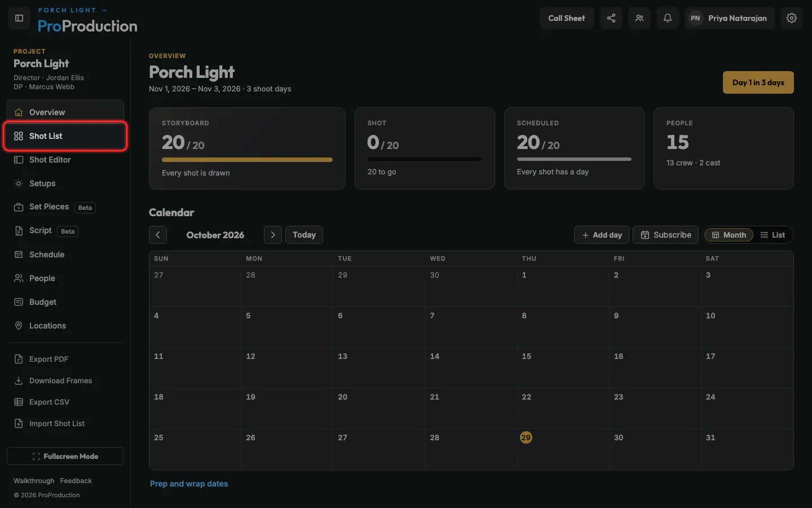Viewport: 812px width, 508px height.
Task: Export the project as PDF
Action: [x=65, y=359]
